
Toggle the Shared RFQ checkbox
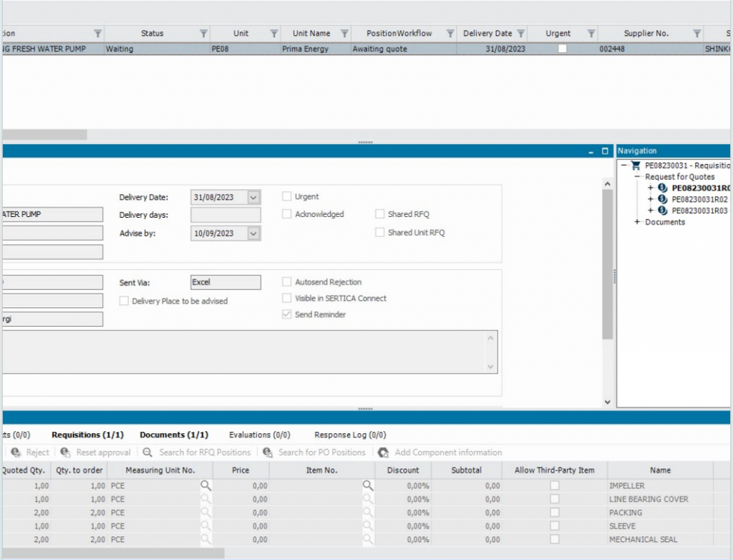point(379,214)
